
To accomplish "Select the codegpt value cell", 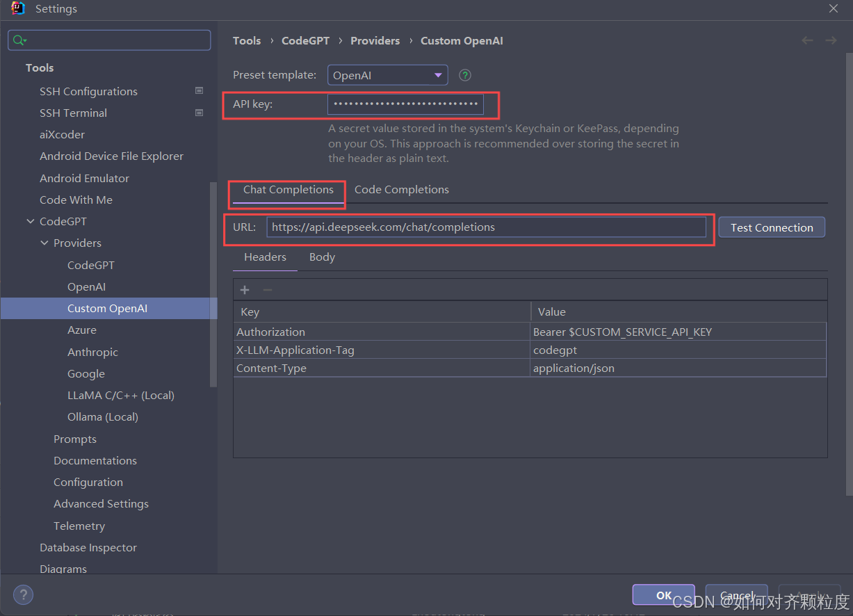I will [x=679, y=350].
